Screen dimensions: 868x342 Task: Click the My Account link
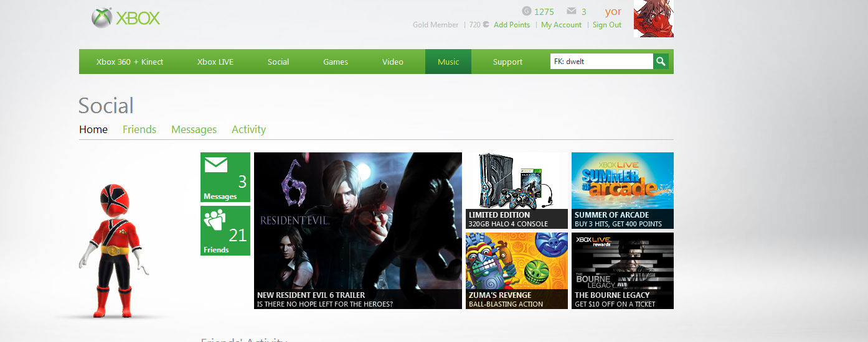[x=561, y=25]
